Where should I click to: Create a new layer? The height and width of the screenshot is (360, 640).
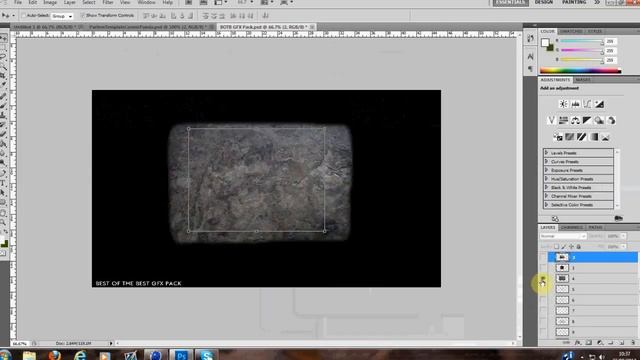click(x=622, y=343)
